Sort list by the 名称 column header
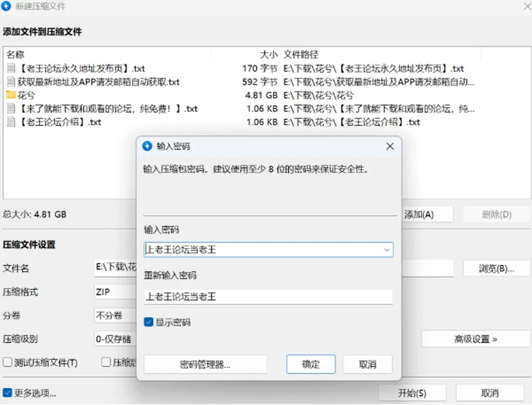This screenshot has width=532, height=405. (x=16, y=54)
